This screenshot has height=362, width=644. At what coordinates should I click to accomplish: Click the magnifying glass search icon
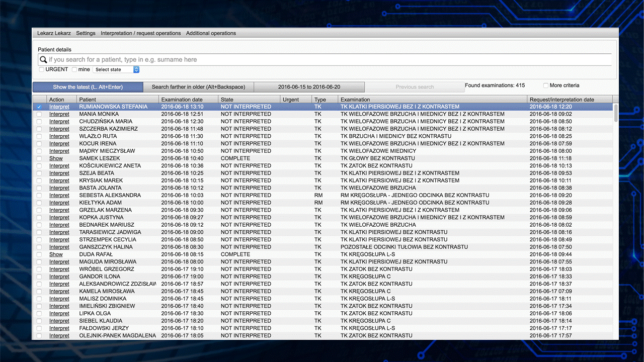click(43, 59)
